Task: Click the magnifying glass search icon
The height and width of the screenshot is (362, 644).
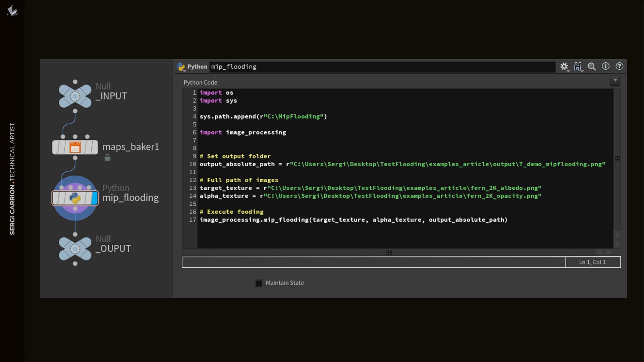Action: click(x=592, y=66)
